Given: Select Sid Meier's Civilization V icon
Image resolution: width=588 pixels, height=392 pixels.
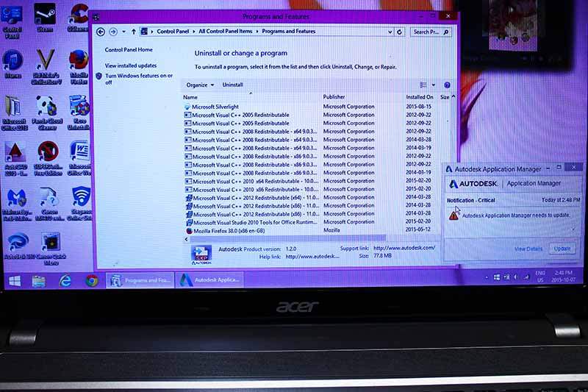Looking at the screenshot, I should [x=46, y=67].
